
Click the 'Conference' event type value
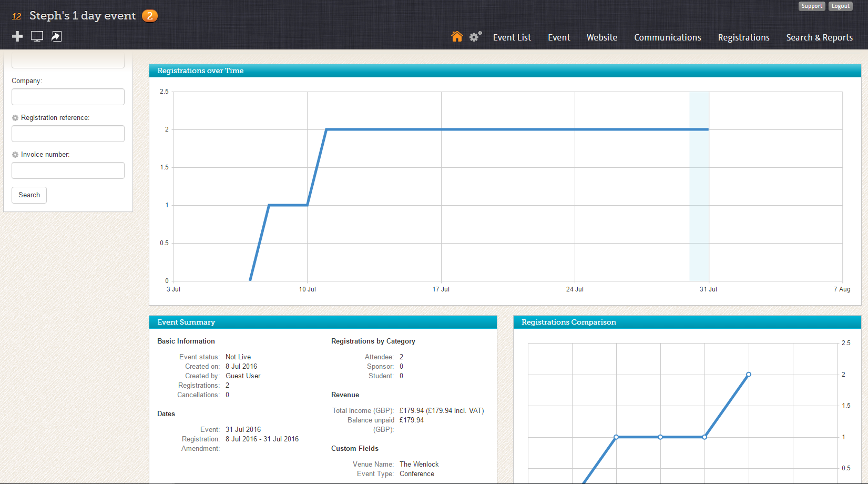click(x=417, y=474)
